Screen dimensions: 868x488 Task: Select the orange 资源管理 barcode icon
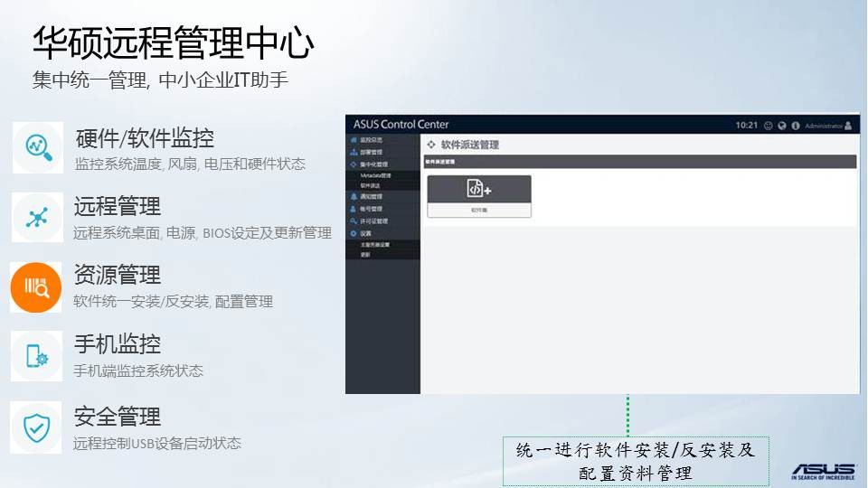pyautogui.click(x=36, y=287)
